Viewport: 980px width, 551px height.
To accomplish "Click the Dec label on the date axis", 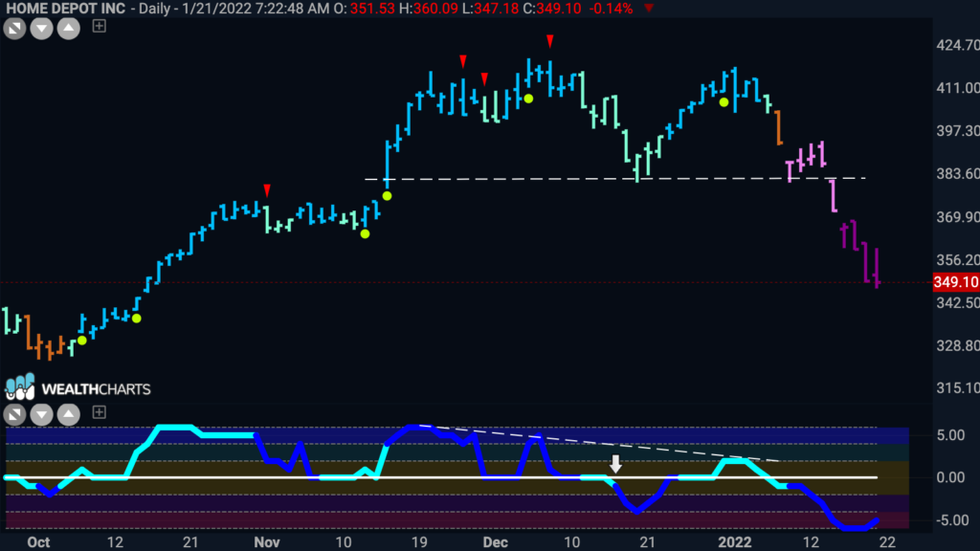I will pyautogui.click(x=495, y=541).
